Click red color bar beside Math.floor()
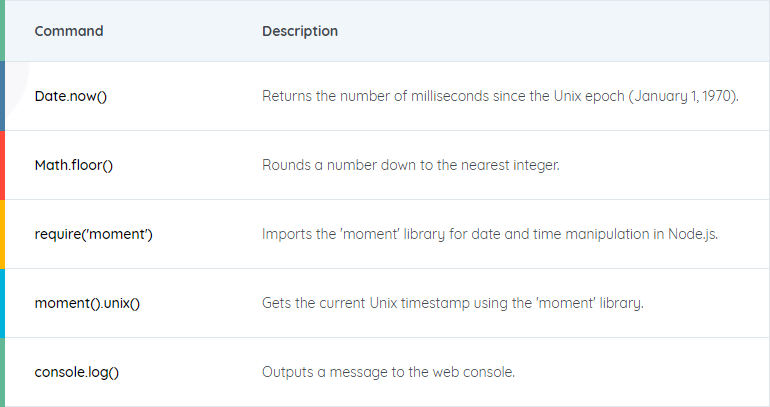The height and width of the screenshot is (407, 770). click(2, 165)
